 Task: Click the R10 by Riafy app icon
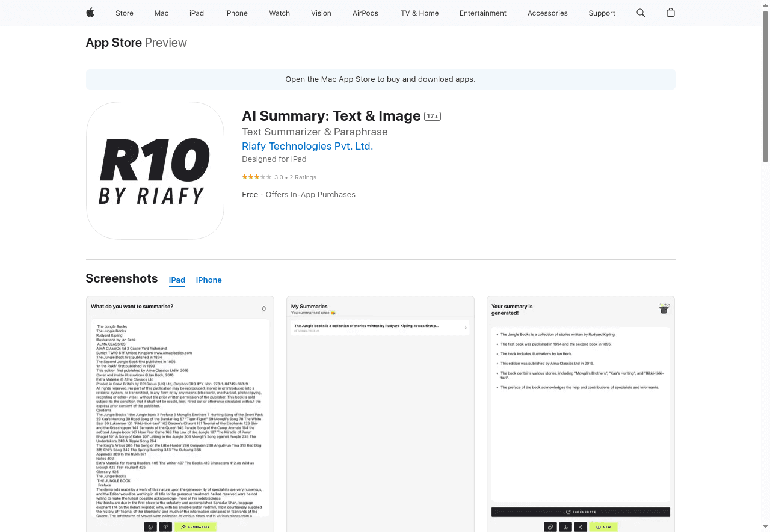click(155, 171)
